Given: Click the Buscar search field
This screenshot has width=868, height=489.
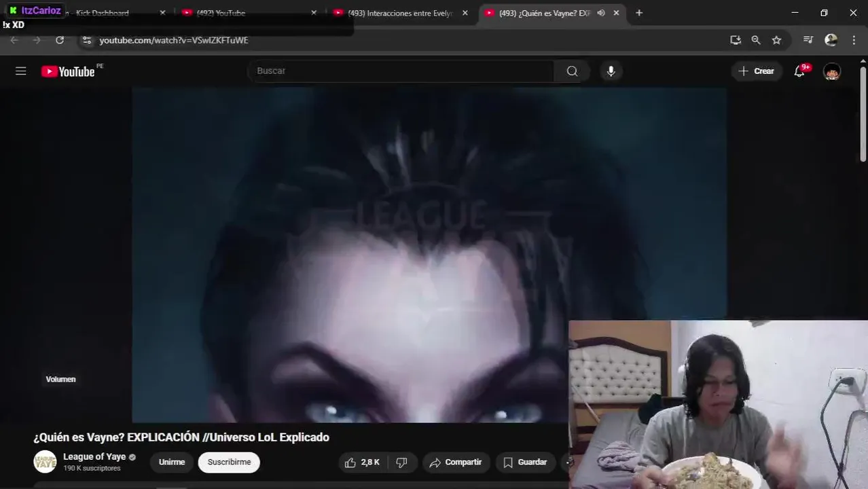Looking at the screenshot, I should [x=401, y=71].
